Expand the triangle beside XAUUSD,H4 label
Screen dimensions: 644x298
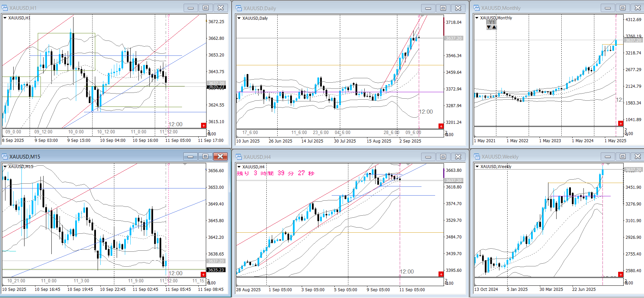pyautogui.click(x=239, y=167)
